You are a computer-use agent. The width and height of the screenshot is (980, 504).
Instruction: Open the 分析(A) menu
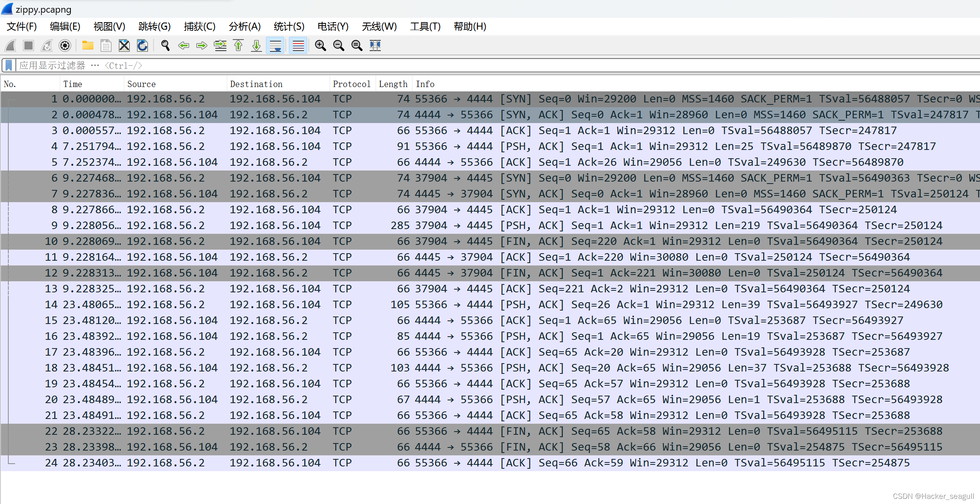coord(244,27)
